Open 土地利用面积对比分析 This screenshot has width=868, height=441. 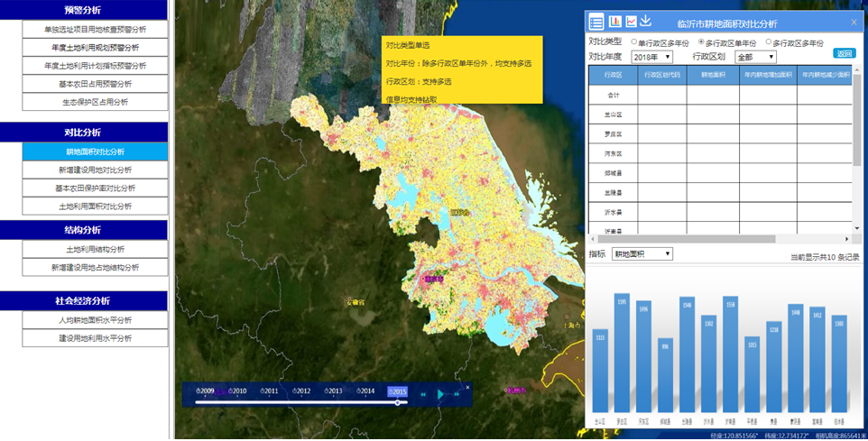(96, 207)
